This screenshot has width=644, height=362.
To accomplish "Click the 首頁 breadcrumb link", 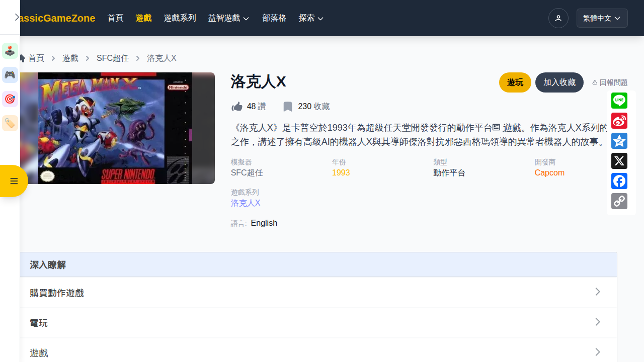I will point(36,58).
